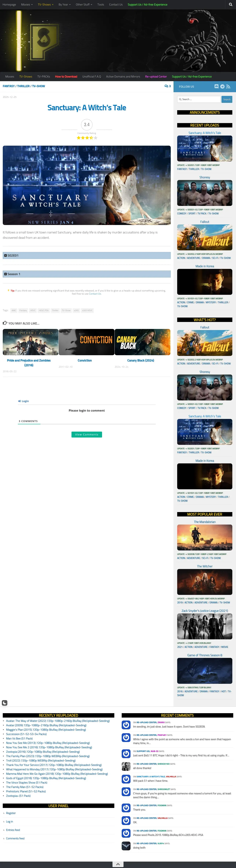Open the By Year dropdown menu
This screenshot has width=236, height=868.
tap(65, 5)
